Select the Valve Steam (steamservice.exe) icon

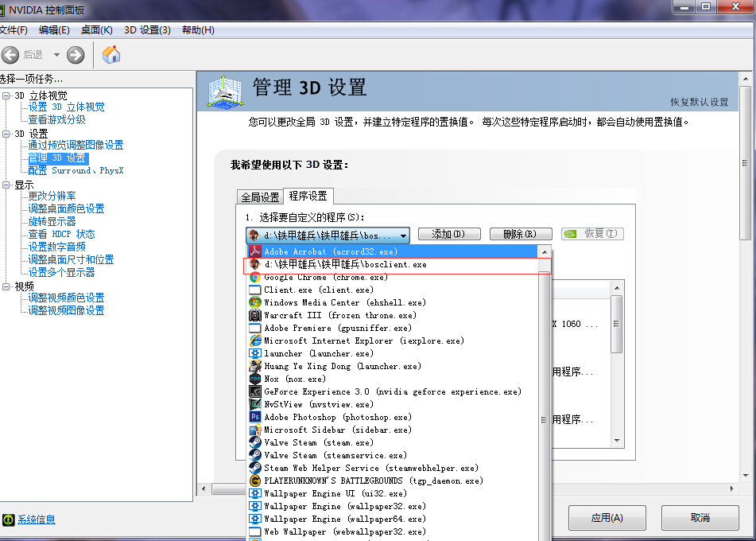pos(255,455)
